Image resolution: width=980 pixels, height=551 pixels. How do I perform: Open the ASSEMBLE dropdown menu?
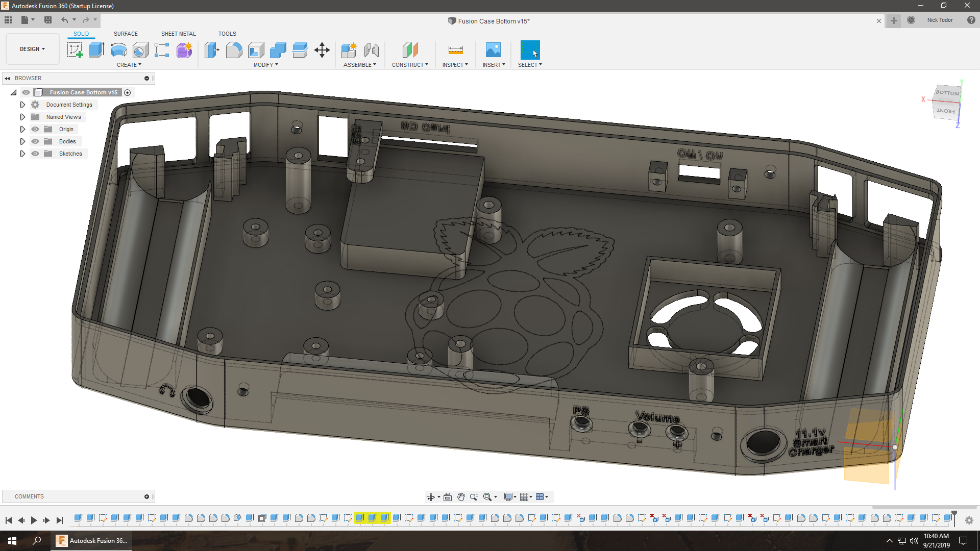(x=360, y=65)
